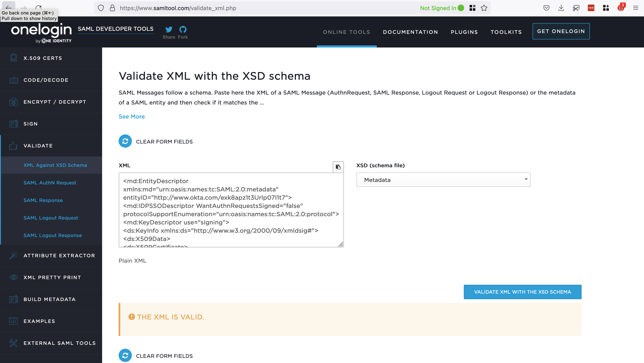644x363 pixels.
Task: Click the Examples code icon
Action: [x=13, y=321]
